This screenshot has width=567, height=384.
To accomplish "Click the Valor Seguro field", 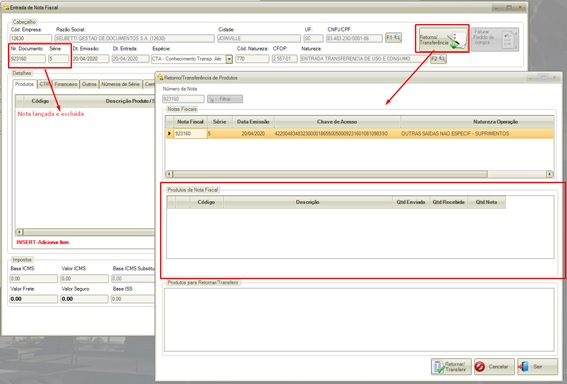I will click(x=84, y=299).
